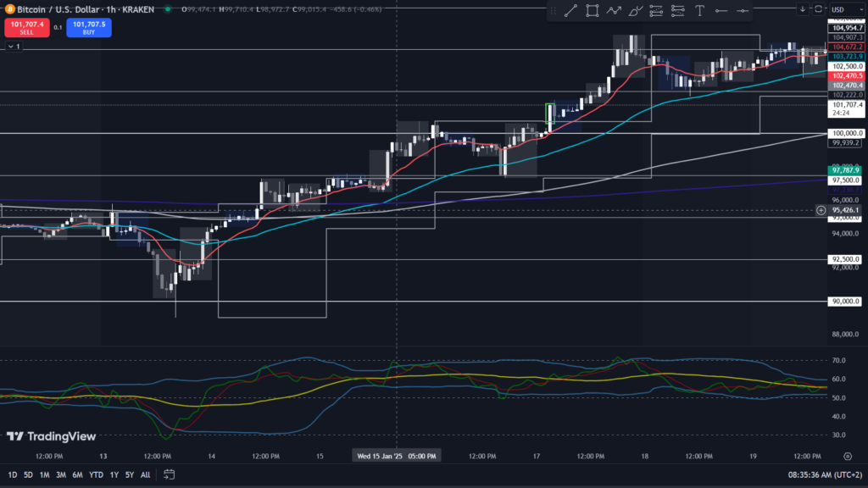Select the text annotation tool
Viewport: 868px width, 488px height.
coord(699,10)
